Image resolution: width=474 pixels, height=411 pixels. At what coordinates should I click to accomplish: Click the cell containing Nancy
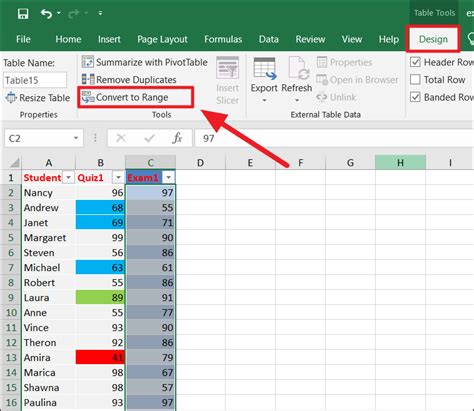pyautogui.click(x=49, y=193)
